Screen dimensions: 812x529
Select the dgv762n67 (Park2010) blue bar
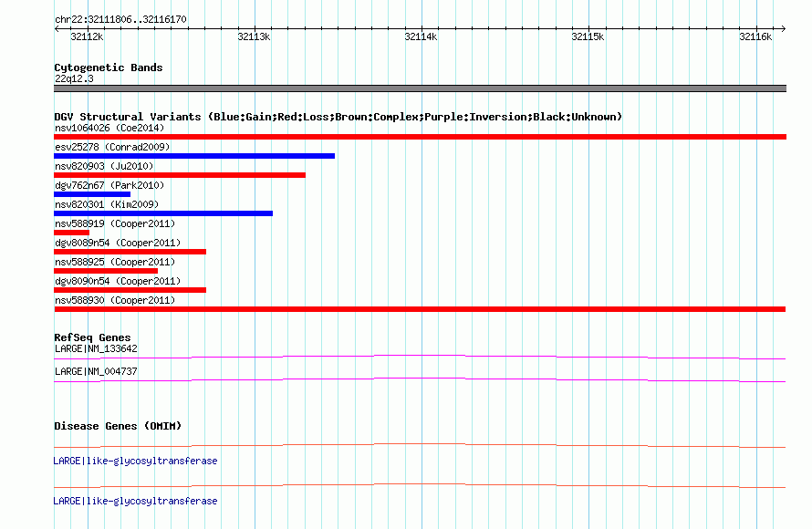pos(92,194)
